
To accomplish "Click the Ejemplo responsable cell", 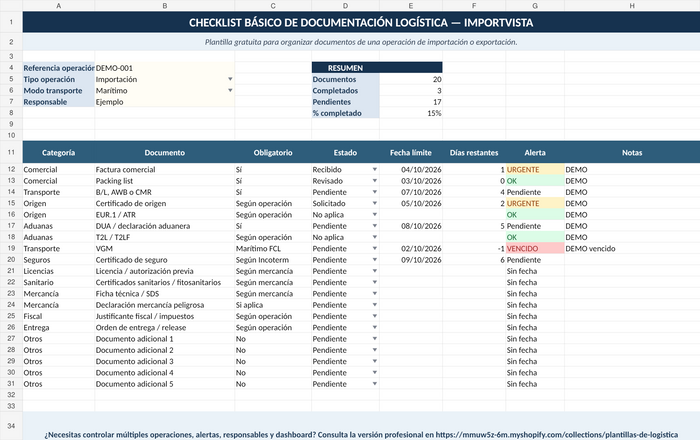I will (x=164, y=102).
